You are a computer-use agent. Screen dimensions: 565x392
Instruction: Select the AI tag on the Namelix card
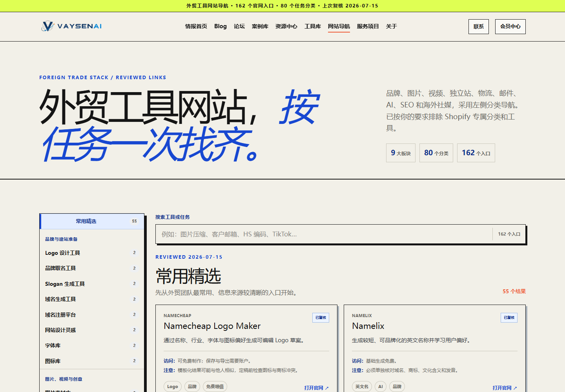381,387
